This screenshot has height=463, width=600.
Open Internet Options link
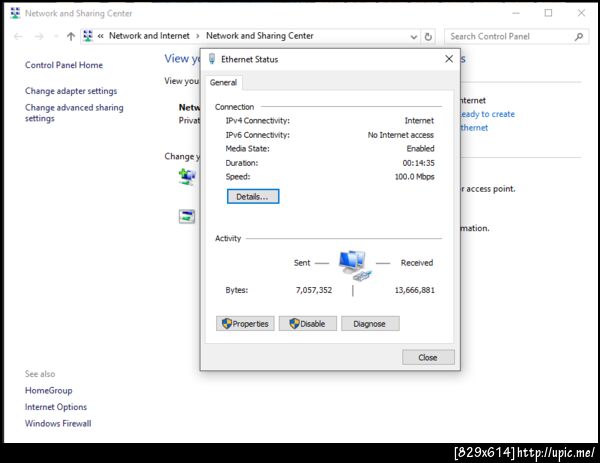click(56, 407)
